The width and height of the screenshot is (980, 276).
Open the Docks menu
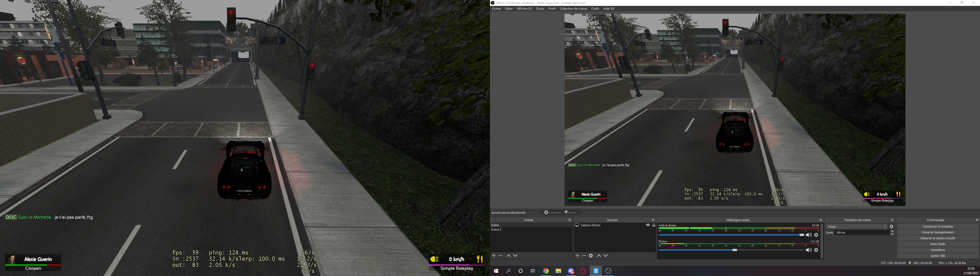click(540, 9)
